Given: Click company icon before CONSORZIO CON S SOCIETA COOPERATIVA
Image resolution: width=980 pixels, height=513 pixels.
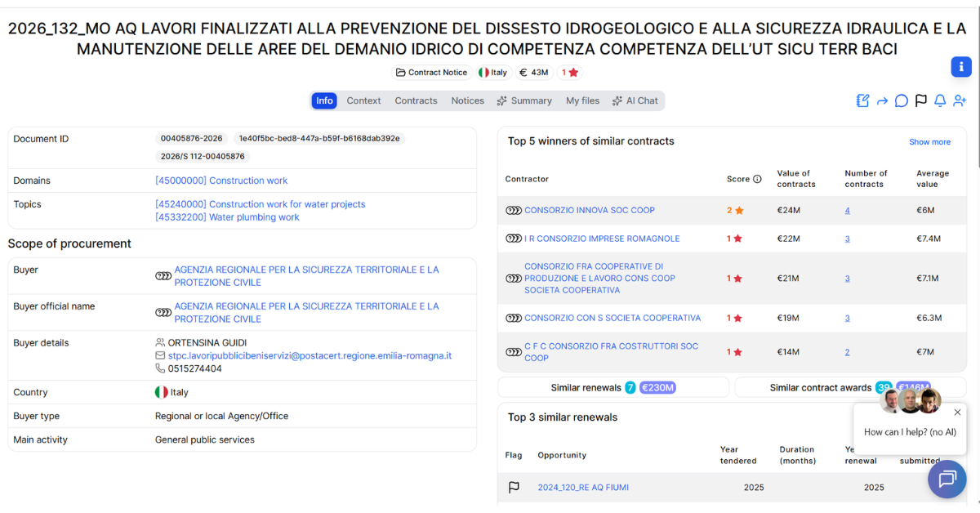Looking at the screenshot, I should (514, 318).
